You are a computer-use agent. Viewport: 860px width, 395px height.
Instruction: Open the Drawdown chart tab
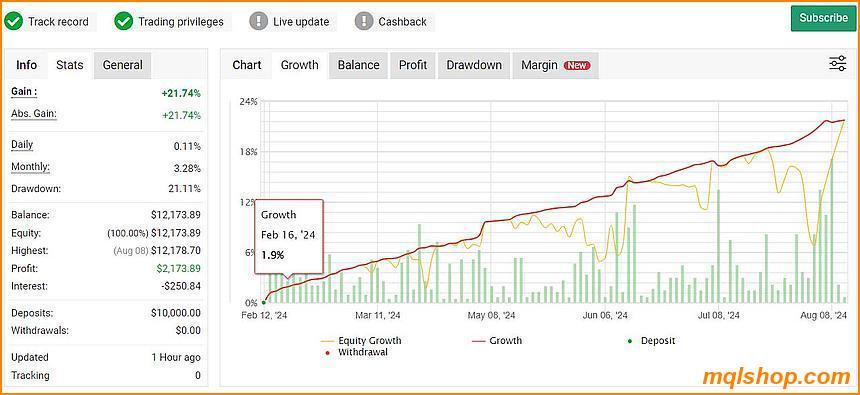[474, 65]
